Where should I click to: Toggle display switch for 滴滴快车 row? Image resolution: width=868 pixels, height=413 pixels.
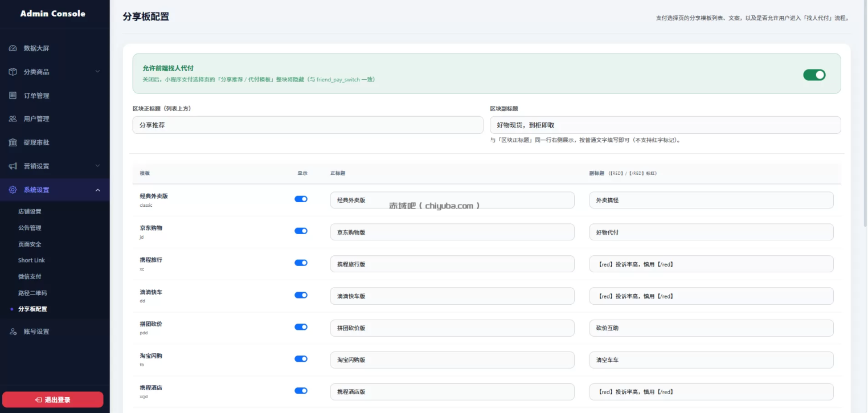(x=301, y=295)
